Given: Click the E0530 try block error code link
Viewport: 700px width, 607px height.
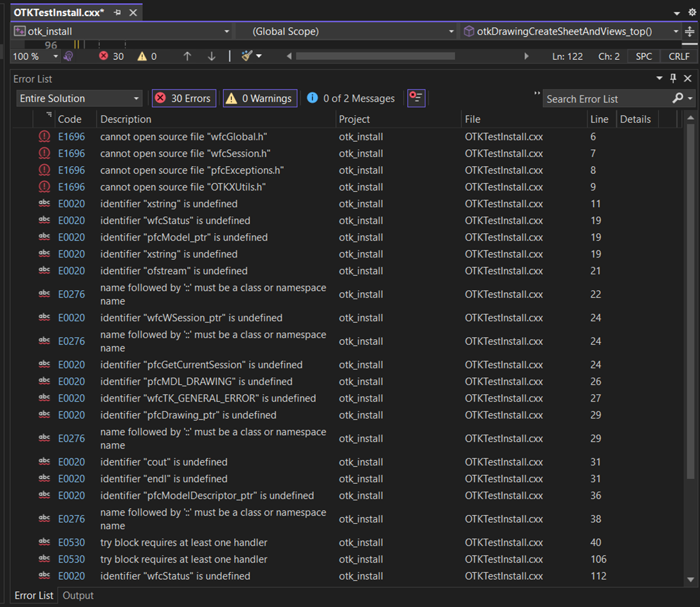Looking at the screenshot, I should pyautogui.click(x=71, y=542).
